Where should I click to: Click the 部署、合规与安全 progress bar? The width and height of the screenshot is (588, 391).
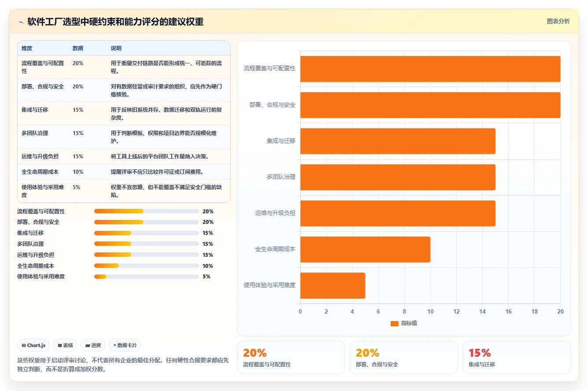(147, 222)
